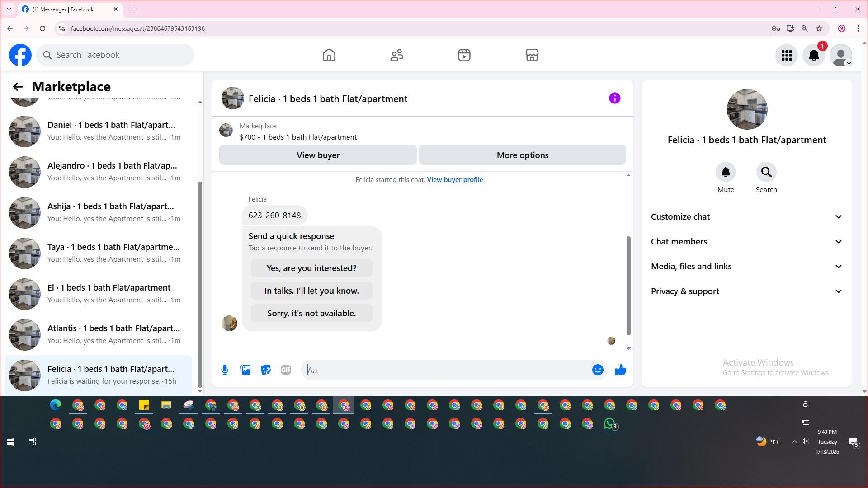
Task: Expand Customize chat section
Action: 747,217
